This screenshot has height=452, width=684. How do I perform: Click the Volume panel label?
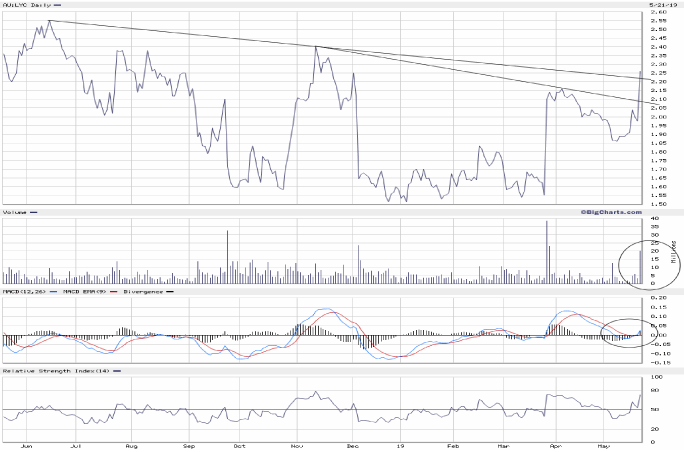(x=15, y=213)
